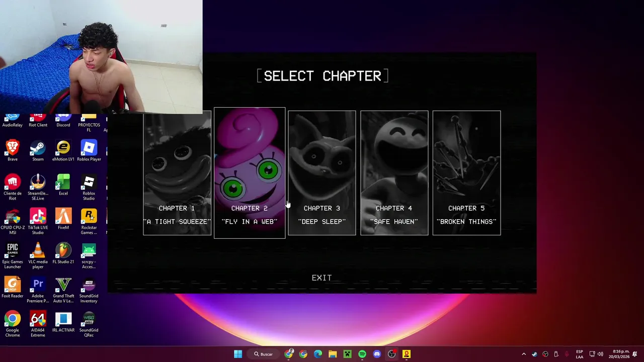This screenshot has height=362, width=644.
Task: Open ESP LAA keyboard language switcher
Action: tap(580, 354)
